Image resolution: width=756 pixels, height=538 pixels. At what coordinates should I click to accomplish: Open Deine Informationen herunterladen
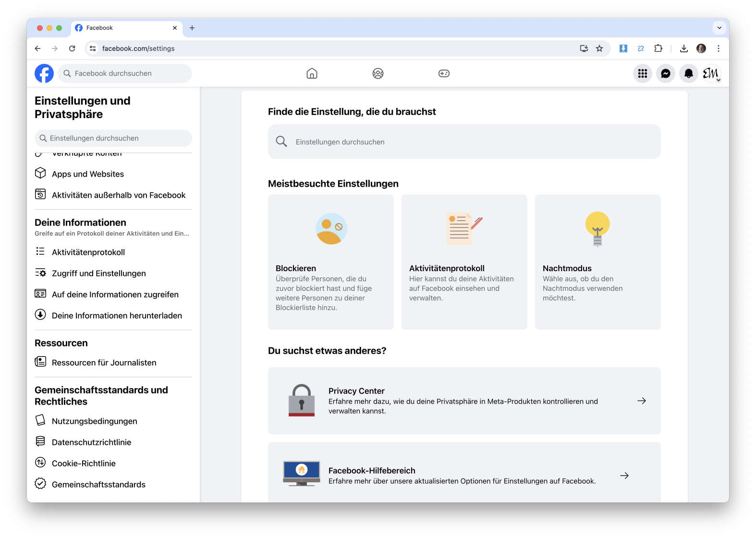(117, 316)
